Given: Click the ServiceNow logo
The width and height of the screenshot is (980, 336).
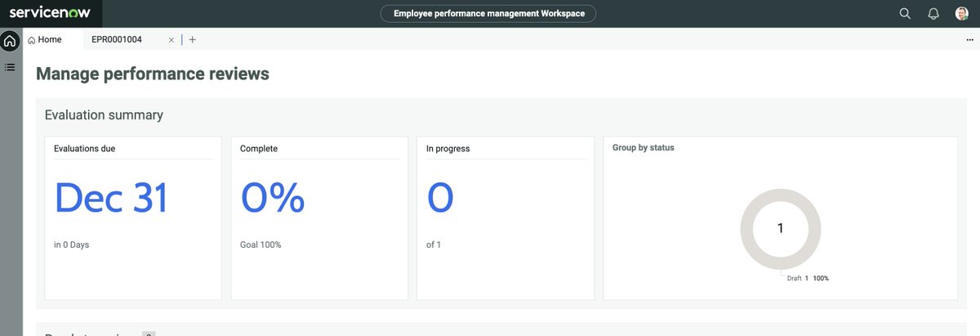Looking at the screenshot, I should point(50,12).
